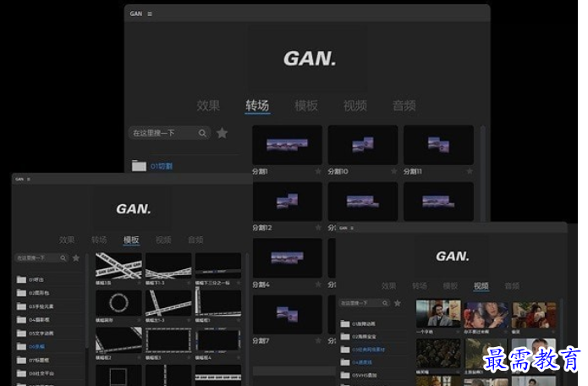The width and height of the screenshot is (588, 386).
Task: Click the search field in the 模板 window
Action: [41, 258]
